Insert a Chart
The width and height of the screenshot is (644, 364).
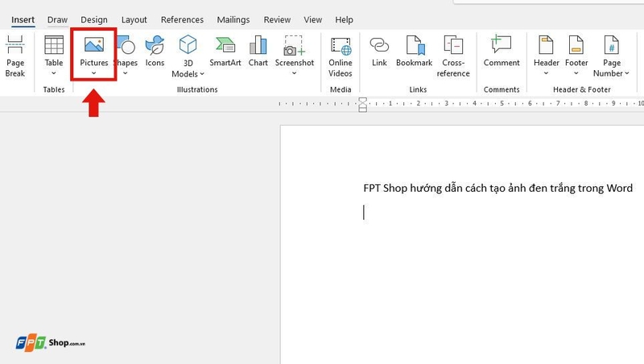click(258, 52)
